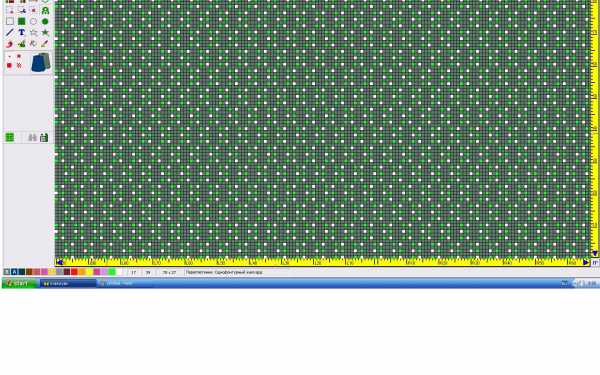Image resolution: width=600 pixels, height=375 pixels.
Task: Pick the empty circle outline tool
Action: coord(33,21)
